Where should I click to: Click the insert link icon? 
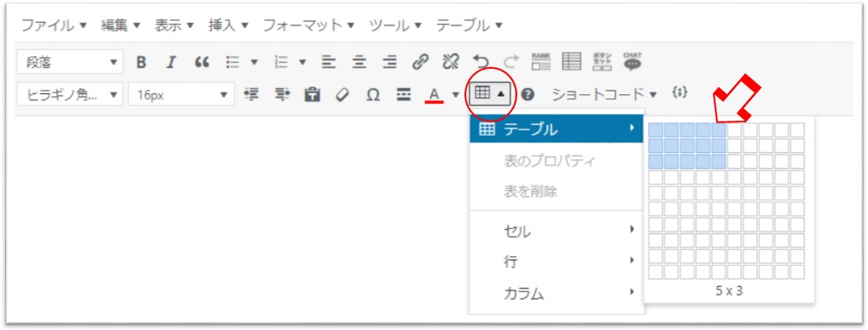point(420,62)
